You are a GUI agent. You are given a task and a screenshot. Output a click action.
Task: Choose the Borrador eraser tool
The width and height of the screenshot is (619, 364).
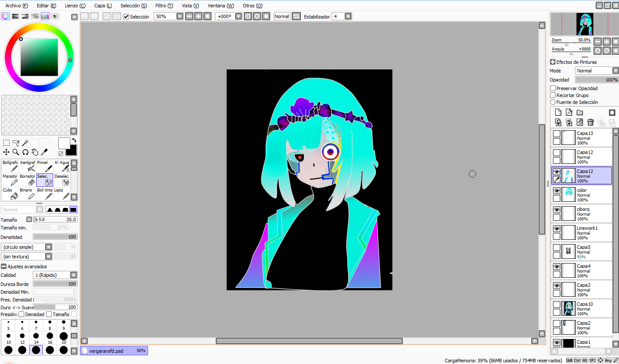27,180
